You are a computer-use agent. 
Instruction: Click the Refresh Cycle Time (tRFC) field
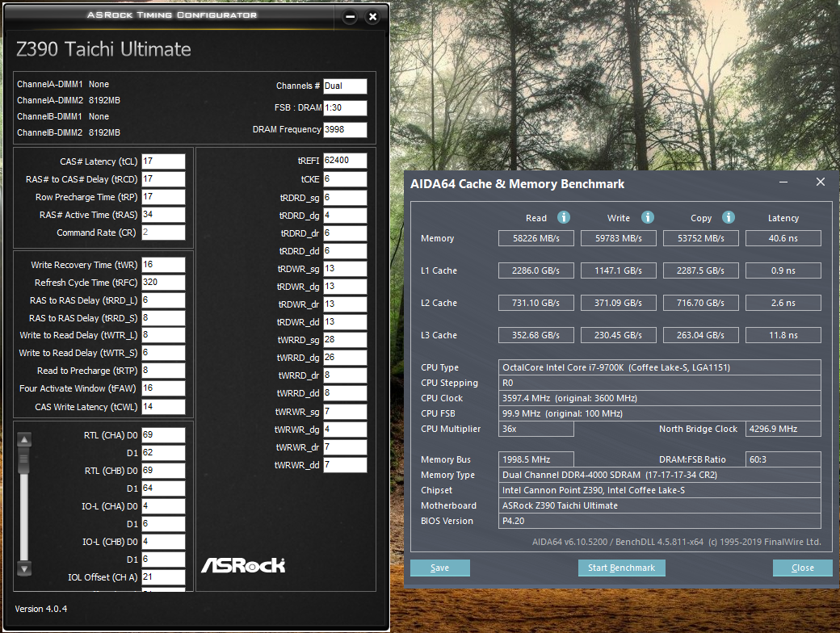pos(163,283)
